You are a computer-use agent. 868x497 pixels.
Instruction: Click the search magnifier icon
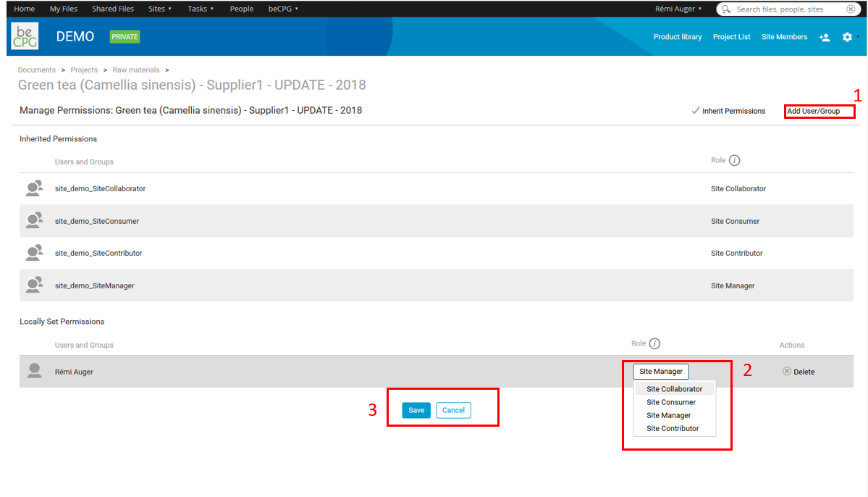point(725,9)
